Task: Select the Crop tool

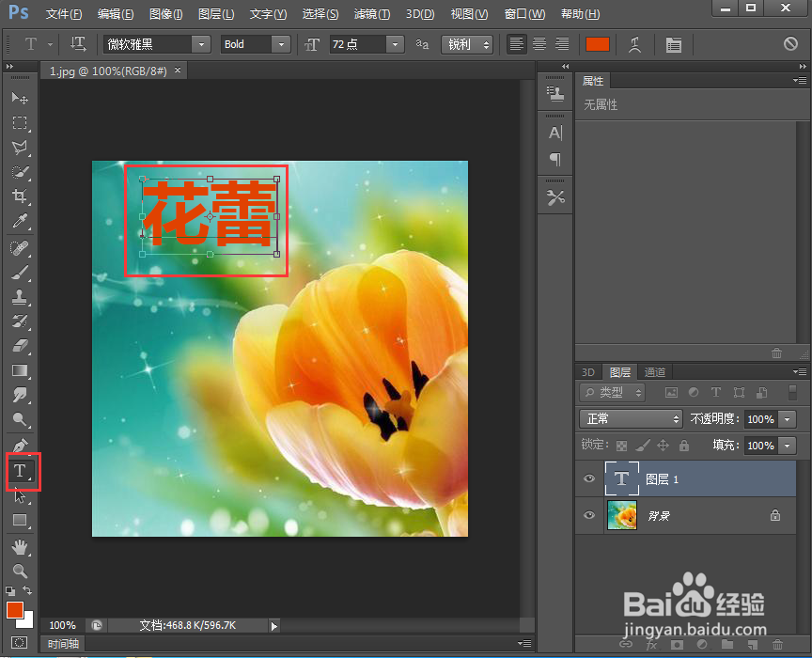Action: pos(20,196)
